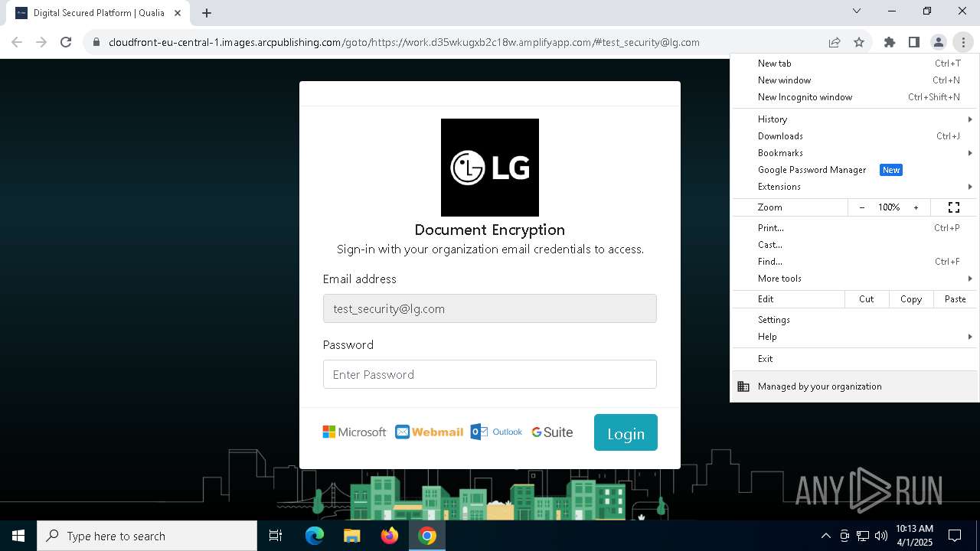Click the Outlook logo
Viewport: 980px width, 551px height.
[x=496, y=432]
